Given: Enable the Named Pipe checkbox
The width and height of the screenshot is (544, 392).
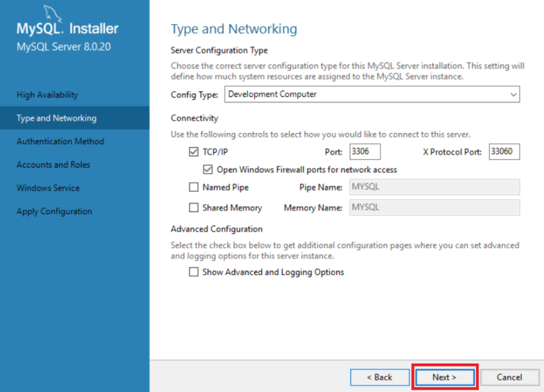Looking at the screenshot, I should click(x=194, y=187).
